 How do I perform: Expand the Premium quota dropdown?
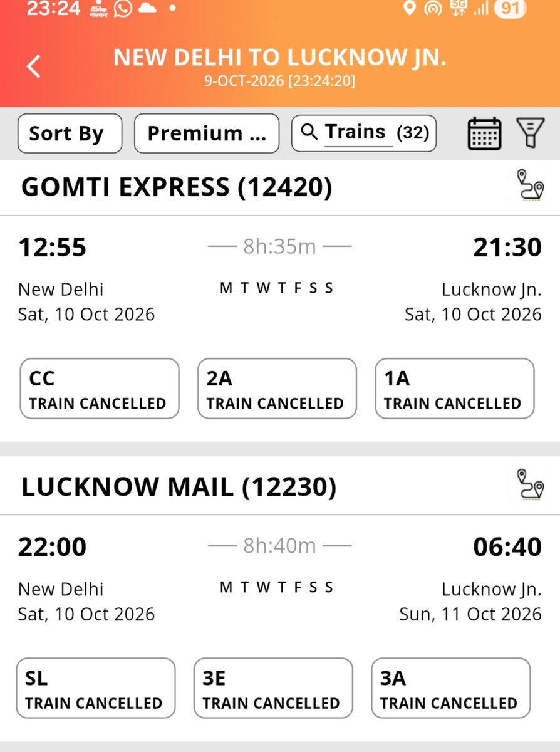click(x=207, y=133)
